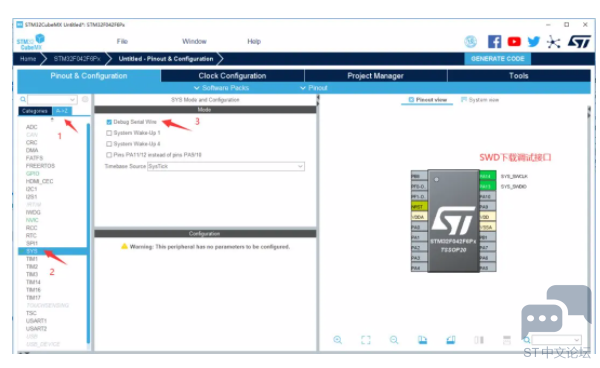The width and height of the screenshot is (600, 368).
Task: Switch to the Tools tab
Action: [x=518, y=76]
